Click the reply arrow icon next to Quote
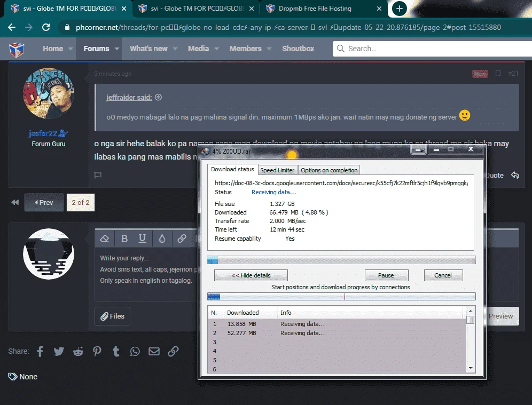Image resolution: width=532 pixels, height=405 pixels. click(x=515, y=175)
